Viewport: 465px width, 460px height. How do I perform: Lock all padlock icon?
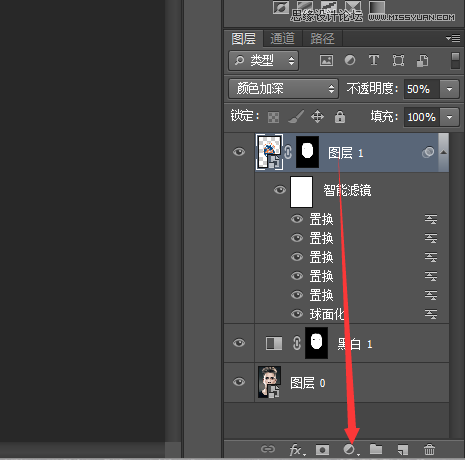(x=340, y=117)
